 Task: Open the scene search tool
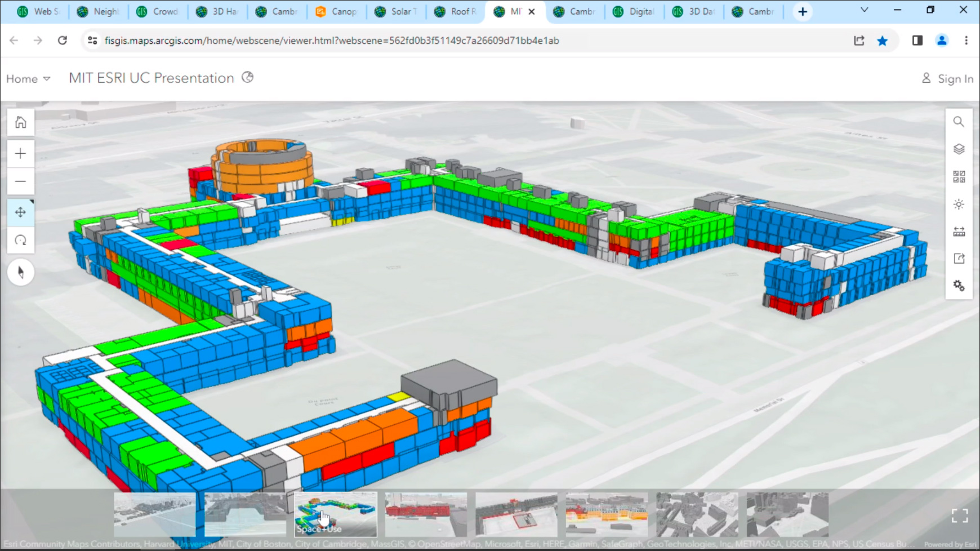959,122
